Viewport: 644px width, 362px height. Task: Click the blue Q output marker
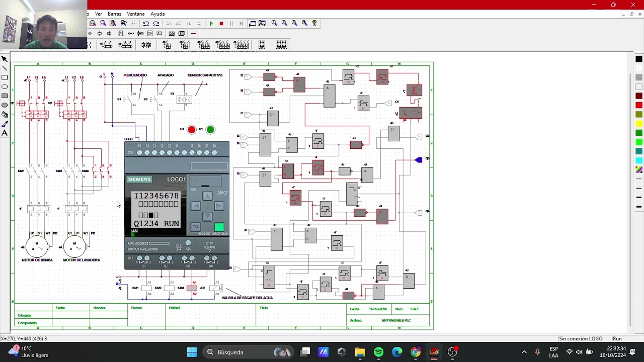(x=419, y=160)
